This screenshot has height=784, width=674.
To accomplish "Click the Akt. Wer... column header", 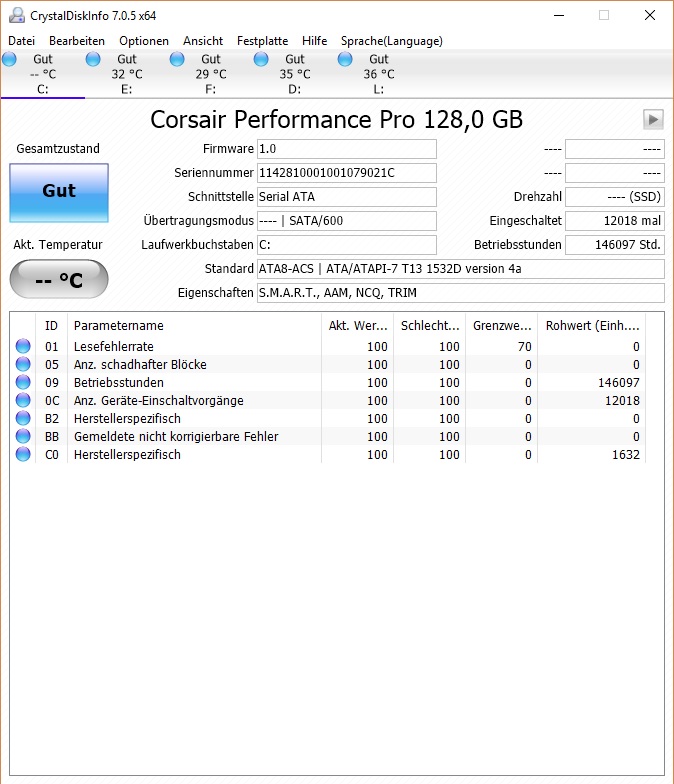I will click(358, 326).
